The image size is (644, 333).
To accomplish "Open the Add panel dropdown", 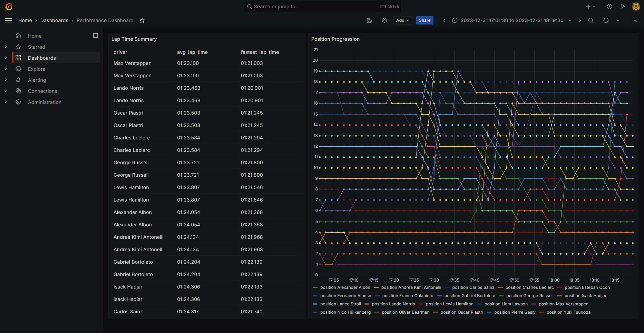I will click(x=402, y=20).
